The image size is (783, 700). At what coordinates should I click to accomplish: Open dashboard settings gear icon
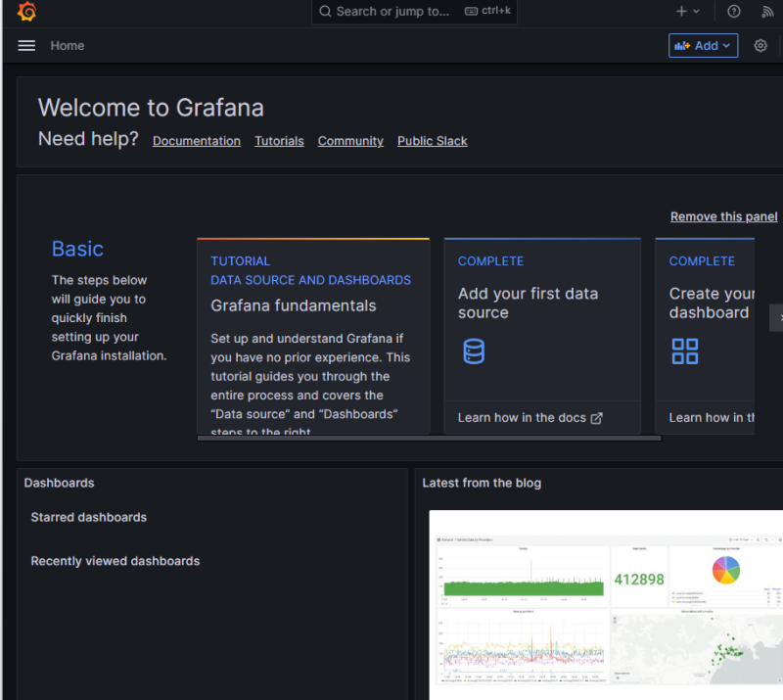[x=760, y=46]
